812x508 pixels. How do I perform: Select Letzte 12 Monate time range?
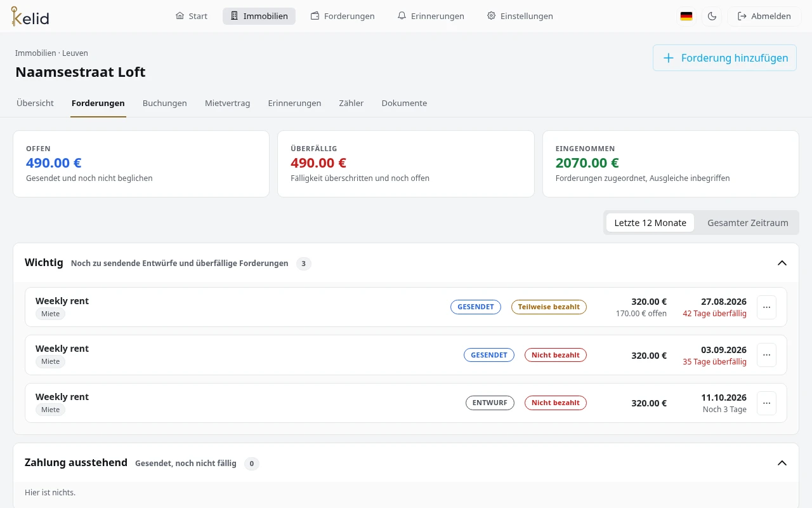pos(650,223)
